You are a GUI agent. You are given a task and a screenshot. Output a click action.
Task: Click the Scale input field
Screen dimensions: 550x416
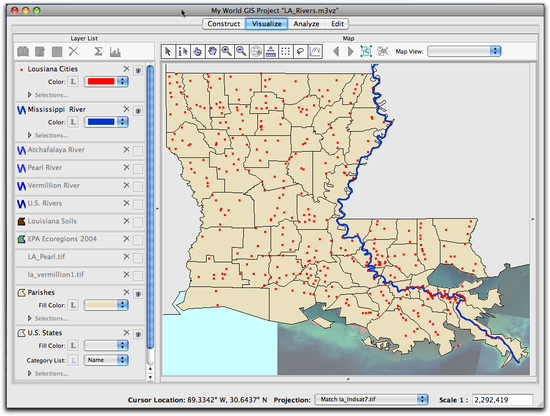[x=503, y=400]
